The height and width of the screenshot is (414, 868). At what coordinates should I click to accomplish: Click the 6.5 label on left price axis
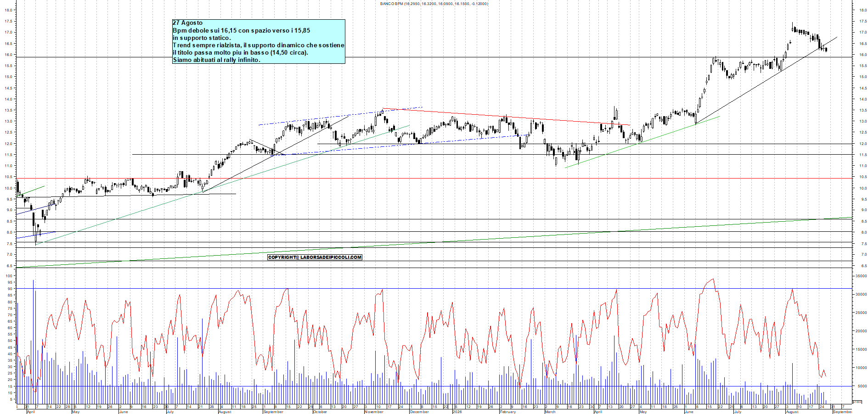click(x=10, y=266)
